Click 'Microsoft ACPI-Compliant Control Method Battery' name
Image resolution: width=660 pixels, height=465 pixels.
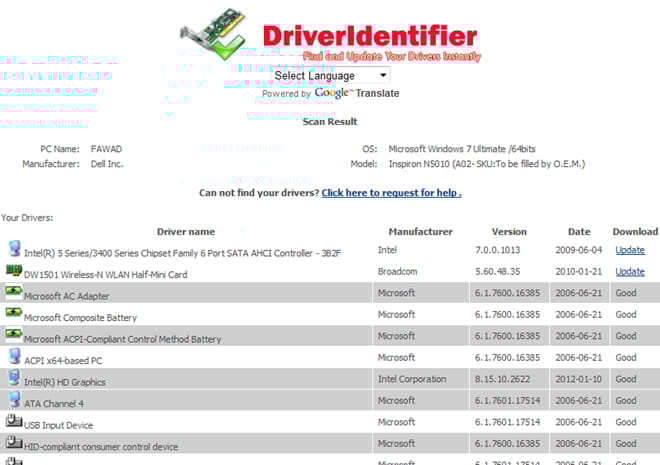coord(122,339)
